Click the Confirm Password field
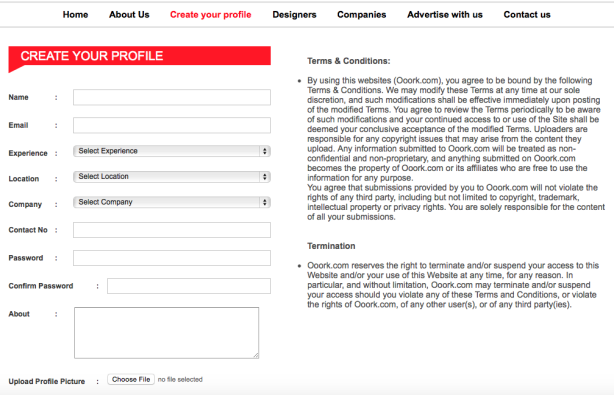This screenshot has height=395, width=614. click(189, 286)
